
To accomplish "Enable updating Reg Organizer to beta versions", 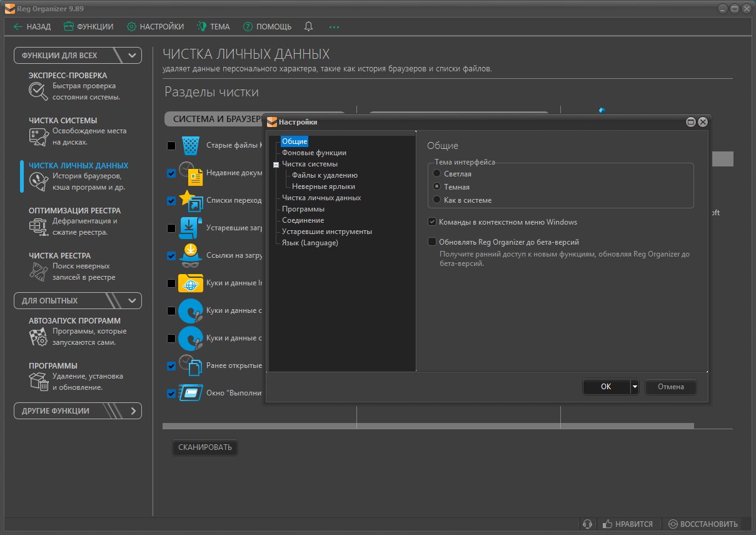I will [432, 242].
